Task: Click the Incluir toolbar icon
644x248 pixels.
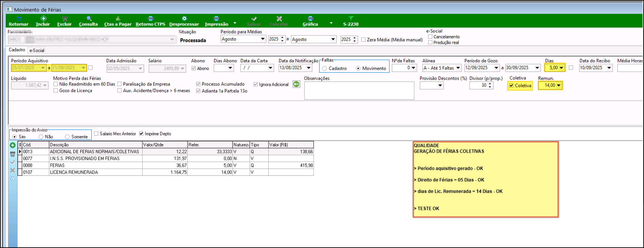Action: (x=43, y=18)
